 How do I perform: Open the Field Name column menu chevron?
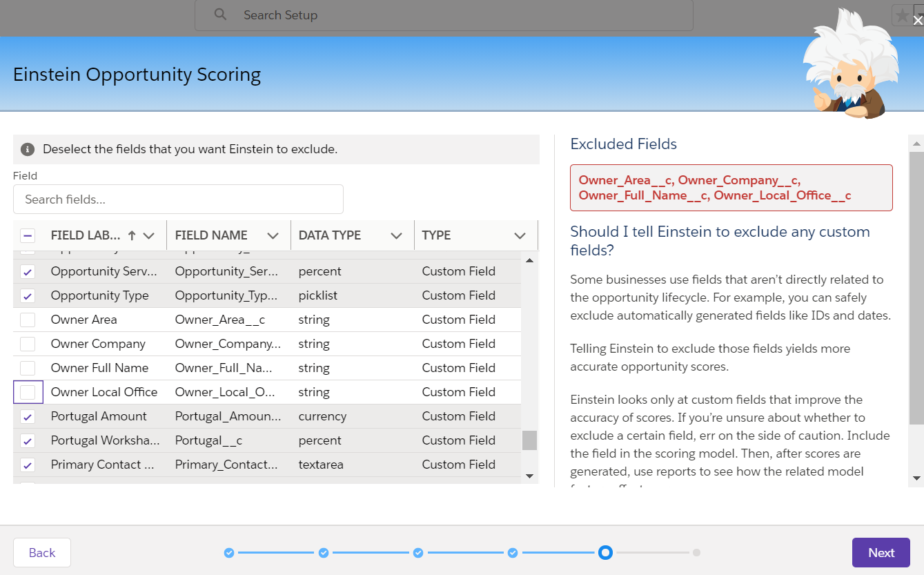coord(273,235)
